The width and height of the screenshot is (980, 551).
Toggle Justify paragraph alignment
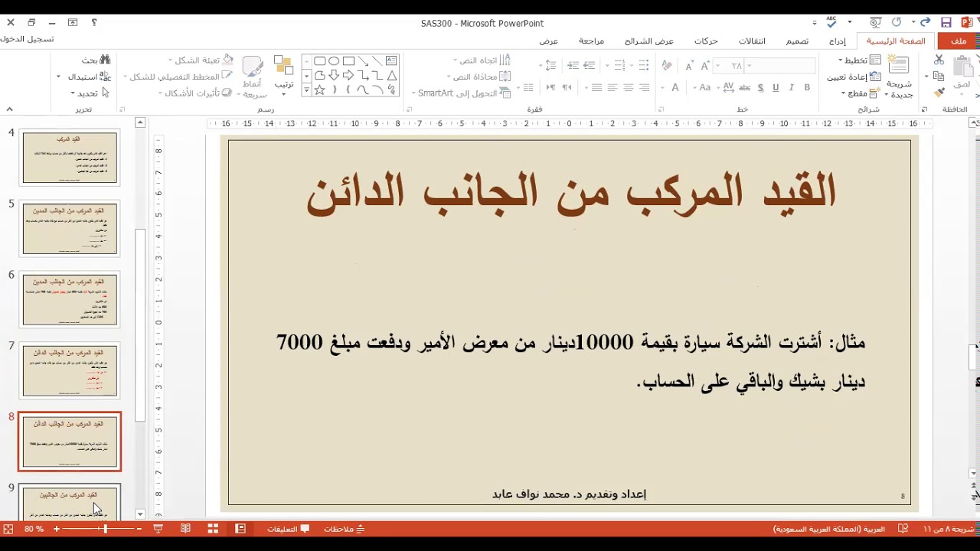(596, 88)
